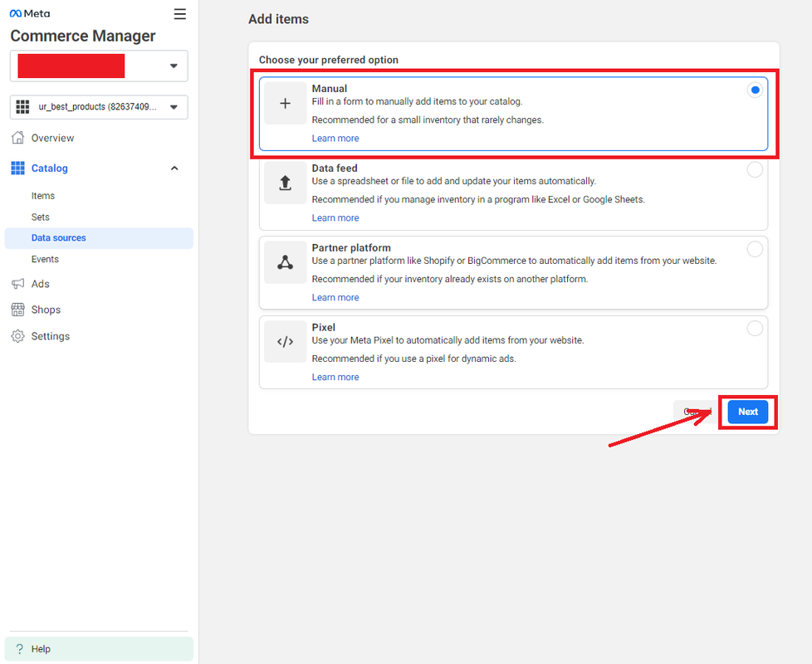The height and width of the screenshot is (664, 812).
Task: Click the Catalog menu label
Action: coord(49,168)
